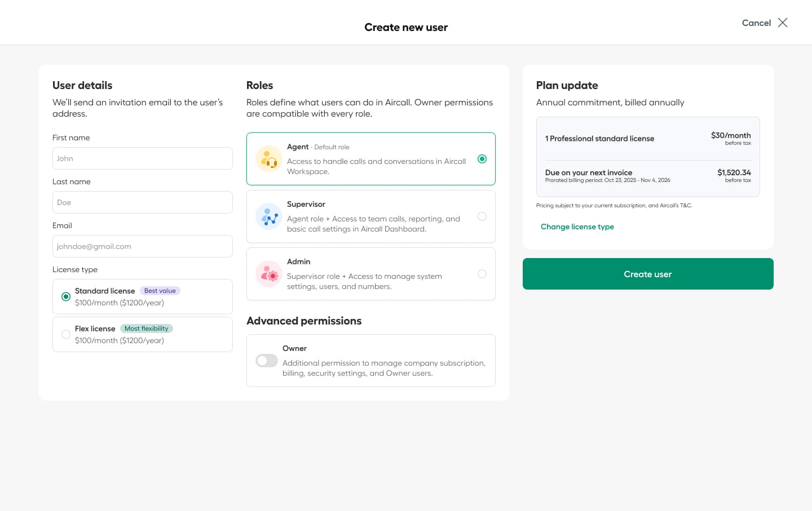Click the Best value badge
The height and width of the screenshot is (511, 812).
tap(160, 291)
